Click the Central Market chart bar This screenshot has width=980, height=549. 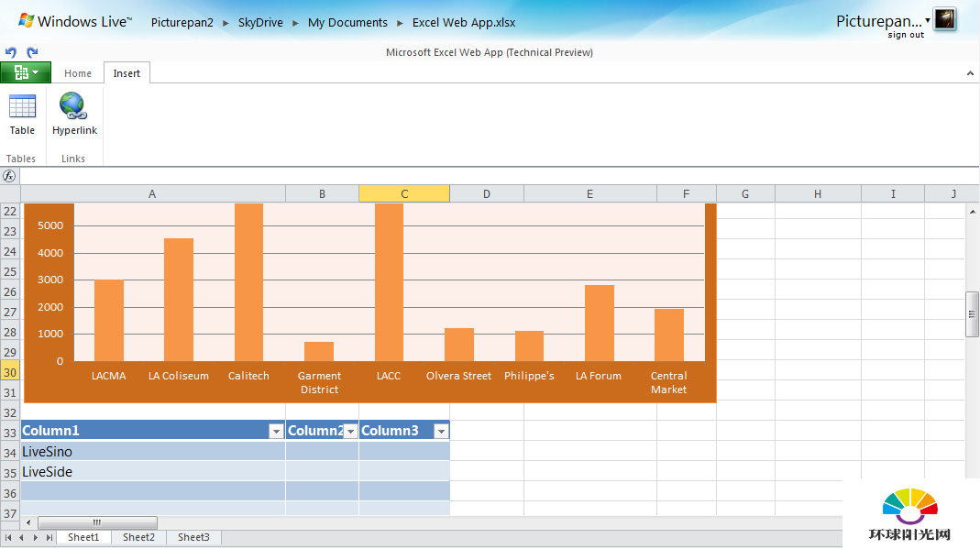click(669, 335)
